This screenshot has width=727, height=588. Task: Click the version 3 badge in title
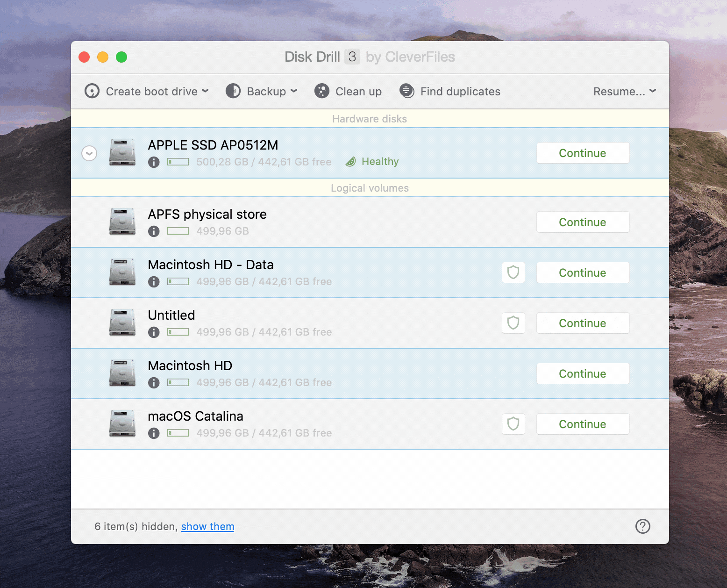click(352, 57)
